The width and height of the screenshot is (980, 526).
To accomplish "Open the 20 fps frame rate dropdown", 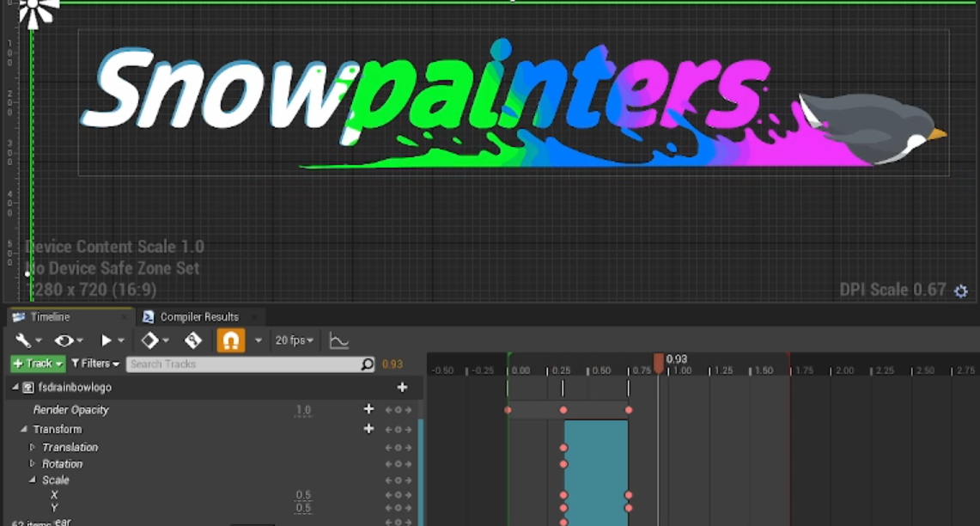I will pos(295,341).
